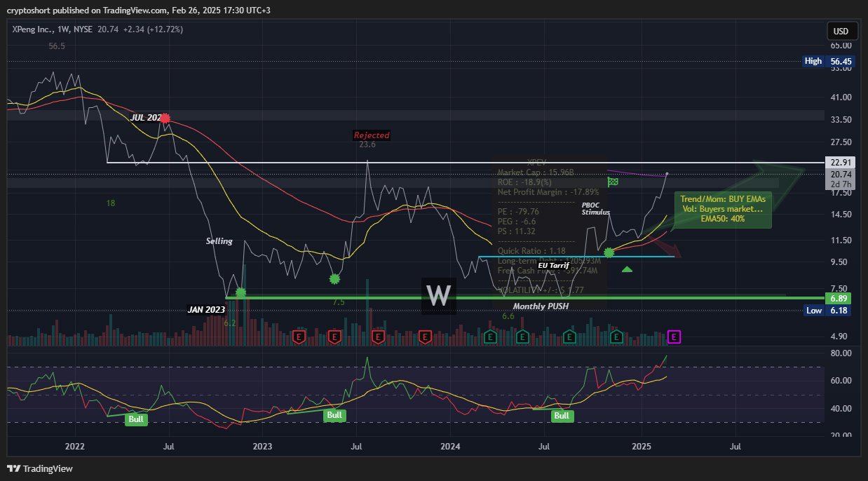Click the green checkered flag icon
The width and height of the screenshot is (868, 481).
pyautogui.click(x=613, y=182)
